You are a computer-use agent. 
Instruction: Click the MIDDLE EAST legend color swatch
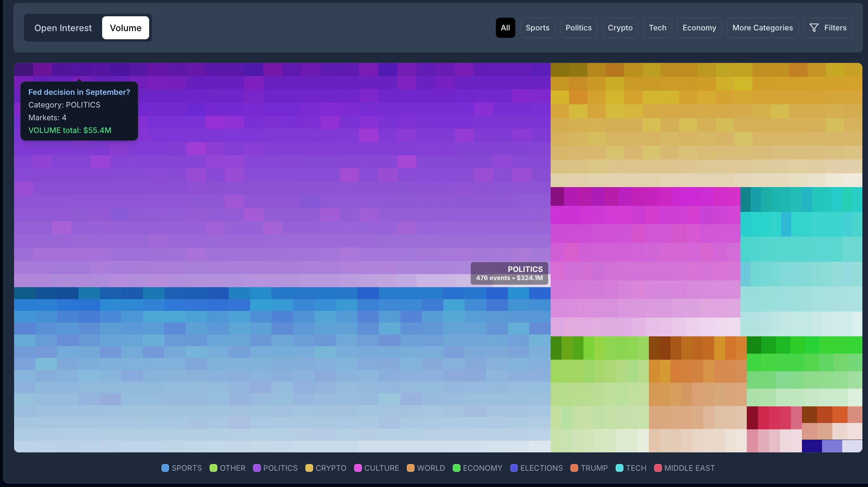point(658,468)
